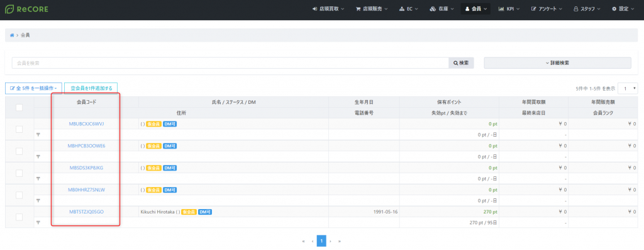Open member MBT5TZJQ0SGO
The height and width of the screenshot is (250, 644).
(87, 212)
